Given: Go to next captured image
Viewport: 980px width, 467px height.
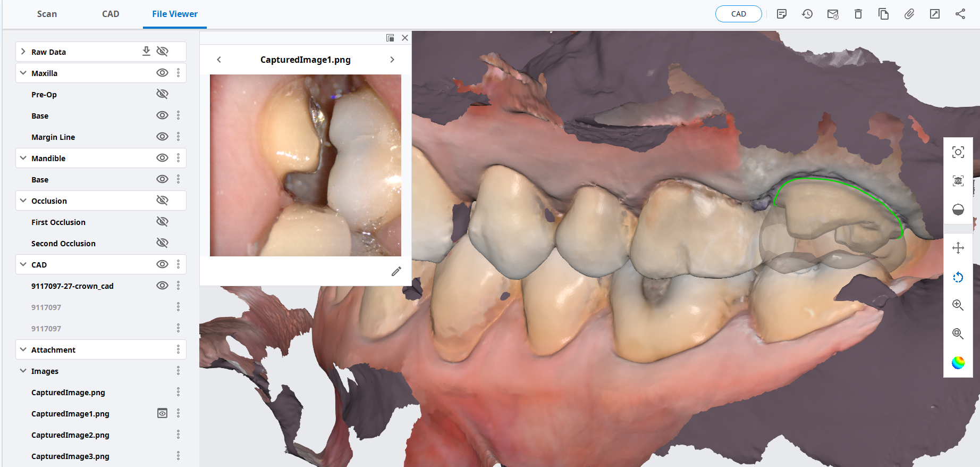Looking at the screenshot, I should (392, 60).
